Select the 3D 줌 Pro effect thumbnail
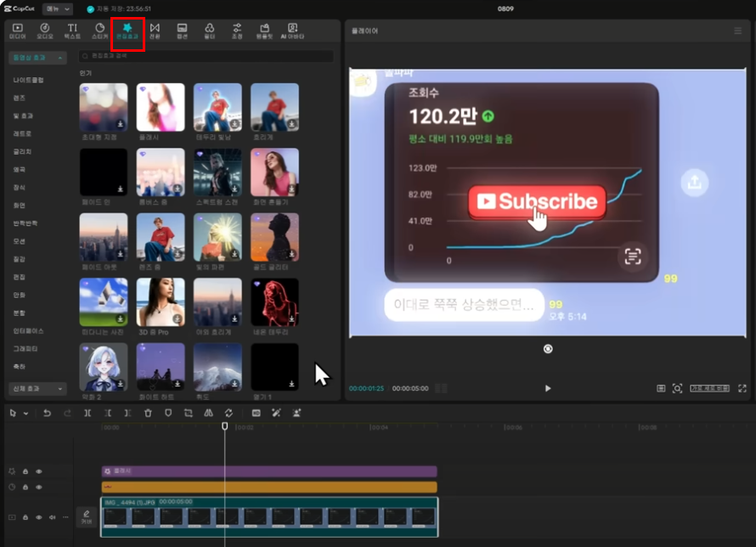 pos(161,302)
